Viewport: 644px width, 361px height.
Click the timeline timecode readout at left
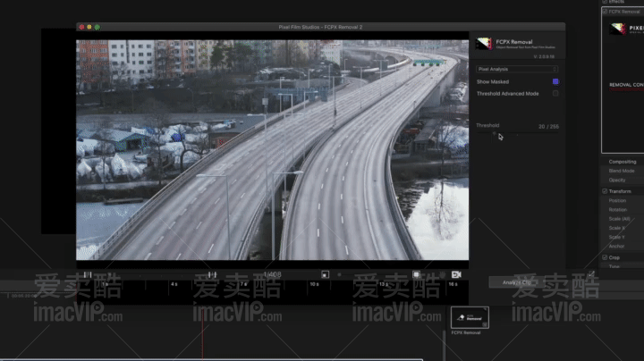(24, 296)
